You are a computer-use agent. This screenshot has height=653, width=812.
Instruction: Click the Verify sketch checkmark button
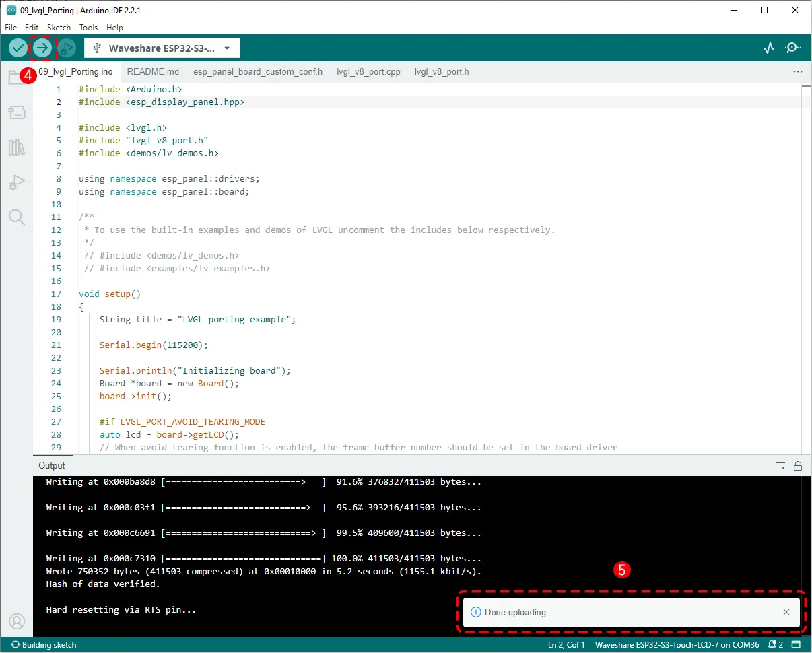pos(18,48)
